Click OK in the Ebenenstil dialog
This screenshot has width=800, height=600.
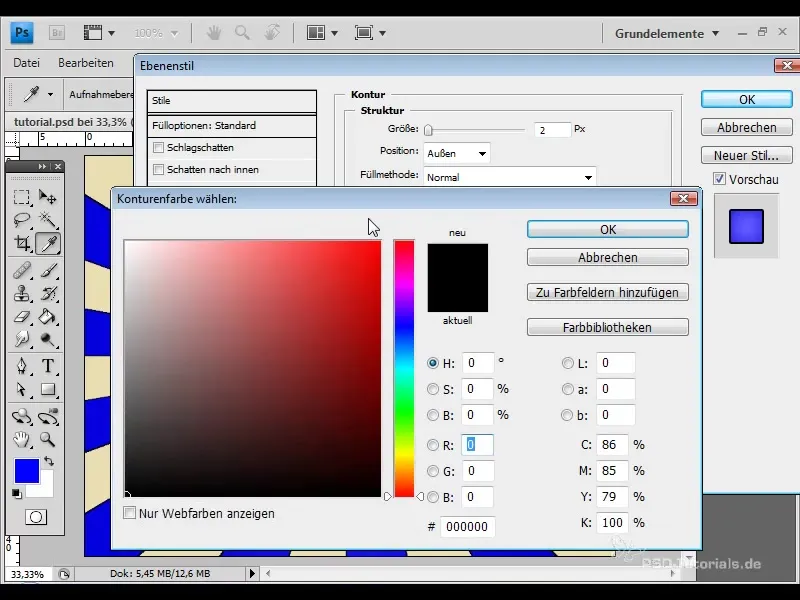(x=746, y=99)
